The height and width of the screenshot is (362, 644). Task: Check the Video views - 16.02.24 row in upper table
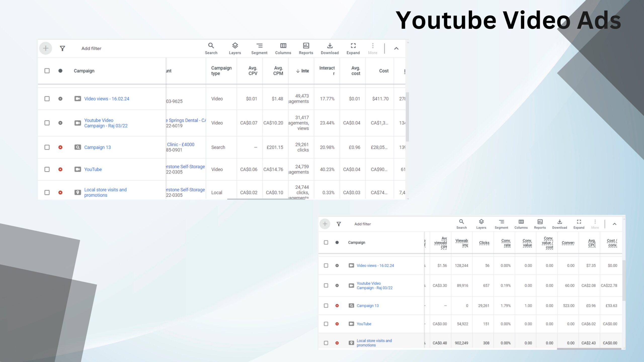[47, 99]
